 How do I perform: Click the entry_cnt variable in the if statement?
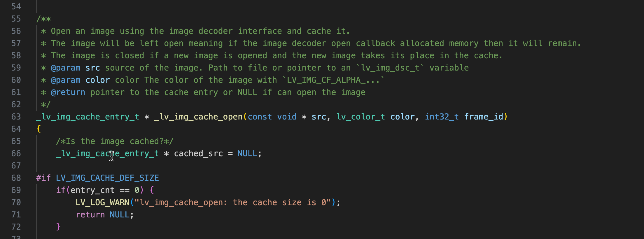[x=92, y=190]
